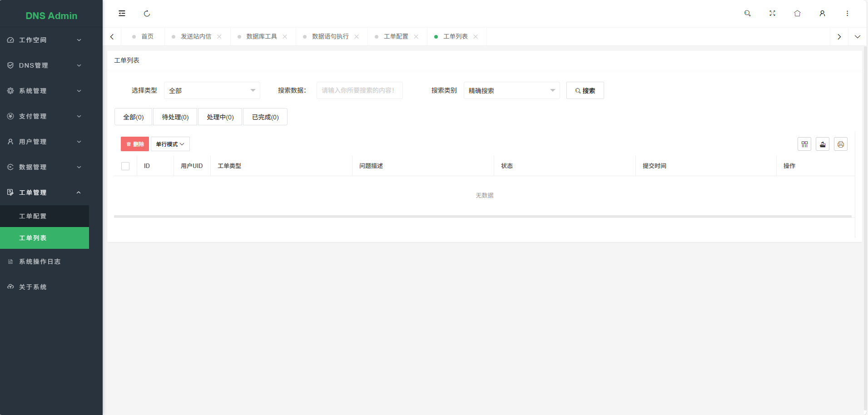Open the column settings icon above table

tap(804, 144)
